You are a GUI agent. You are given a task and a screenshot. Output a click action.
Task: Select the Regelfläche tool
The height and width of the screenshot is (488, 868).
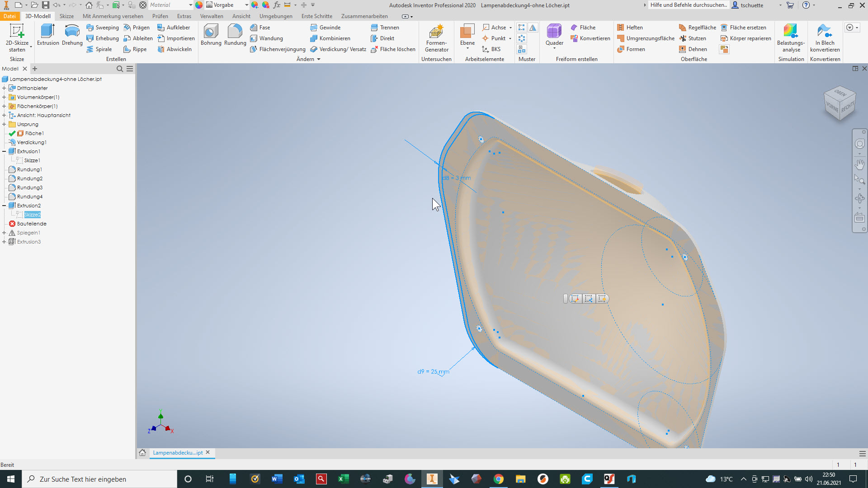[x=698, y=28]
